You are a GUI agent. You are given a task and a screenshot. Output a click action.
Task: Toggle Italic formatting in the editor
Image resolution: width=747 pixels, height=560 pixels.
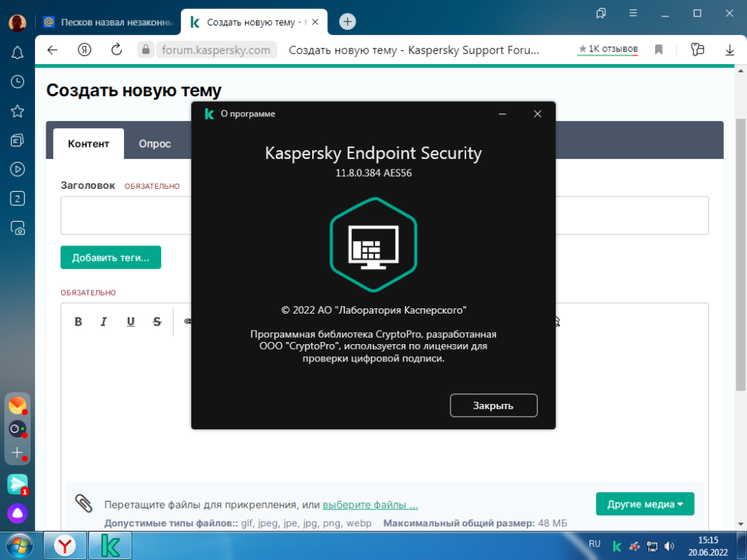104,322
